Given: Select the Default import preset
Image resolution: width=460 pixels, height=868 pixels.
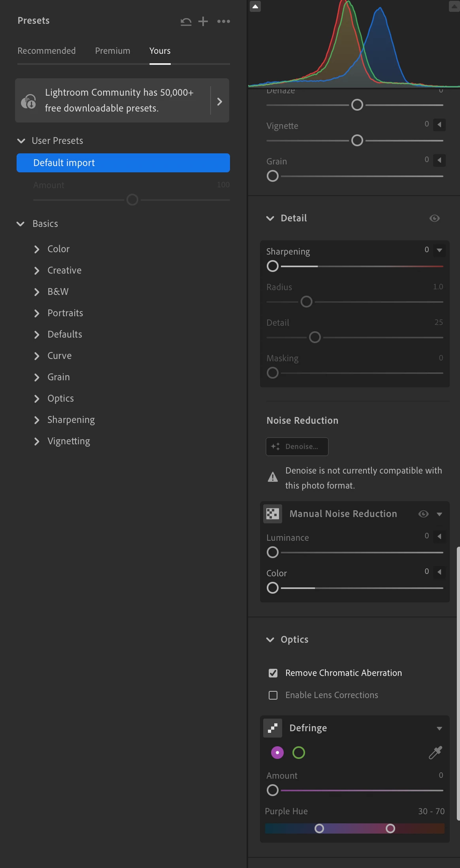Looking at the screenshot, I should [123, 163].
